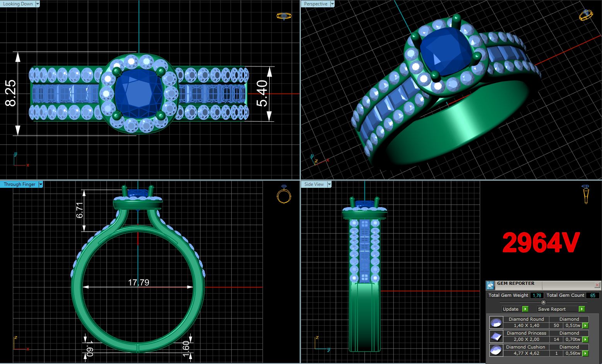This screenshot has width=602, height=364.
Task: Click the Total Gem Weight label
Action: pyautogui.click(x=508, y=295)
